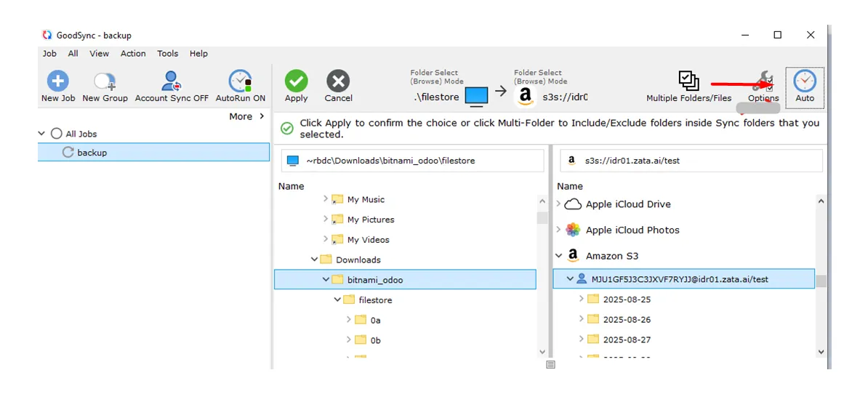Click the right path field s3s://idr01.zata.ai/test
This screenshot has width=868, height=394.
pos(691,161)
